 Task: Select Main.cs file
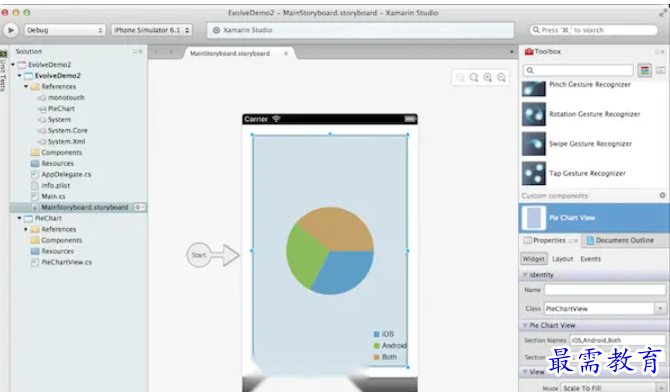pyautogui.click(x=53, y=196)
